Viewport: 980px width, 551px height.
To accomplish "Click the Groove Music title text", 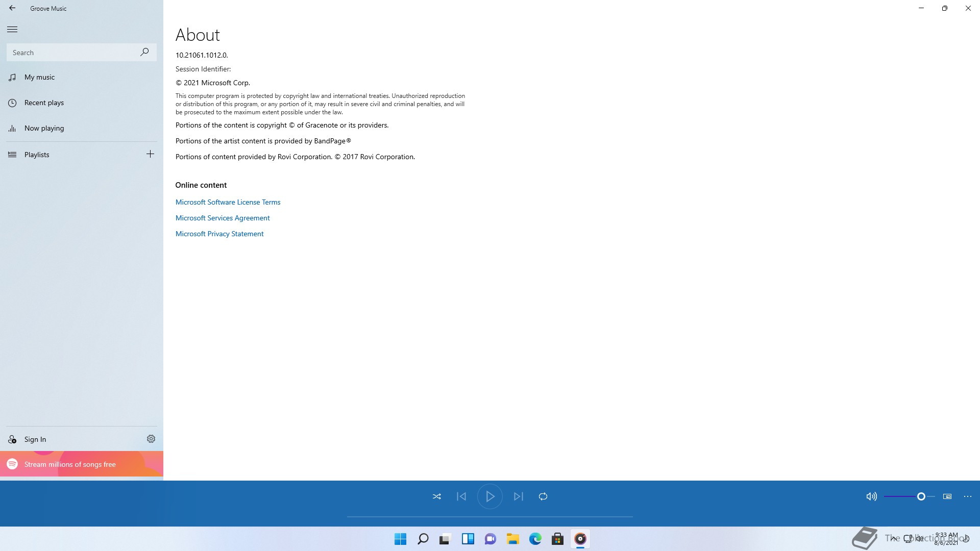I will [x=48, y=9].
